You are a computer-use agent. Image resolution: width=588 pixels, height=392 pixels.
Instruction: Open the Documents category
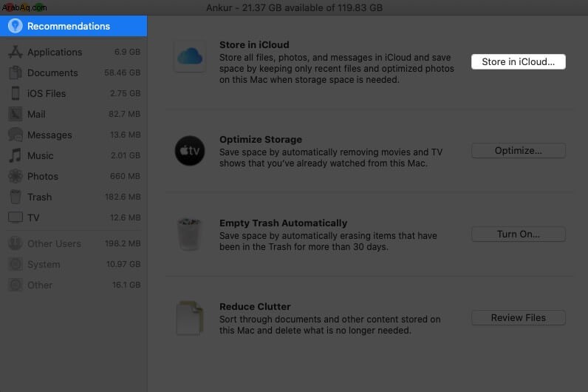coord(74,72)
